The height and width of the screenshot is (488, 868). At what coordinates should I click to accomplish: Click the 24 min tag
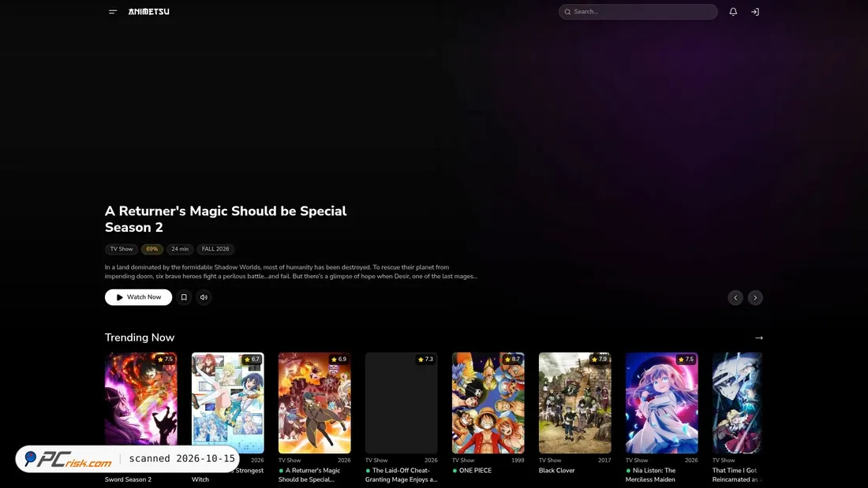coord(180,249)
